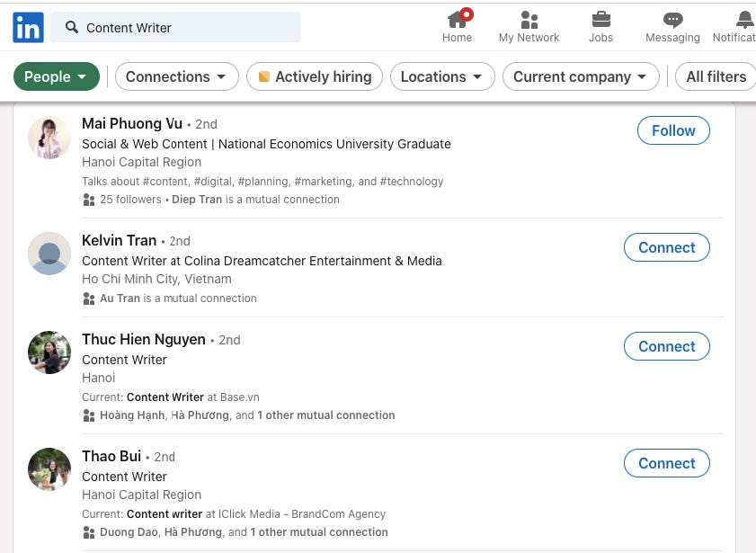Toggle the Actively hiring filter
Viewport: 756px width, 553px height.
315,76
